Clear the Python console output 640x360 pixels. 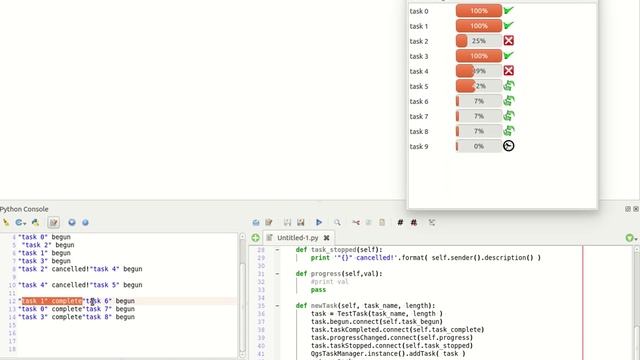[6, 222]
